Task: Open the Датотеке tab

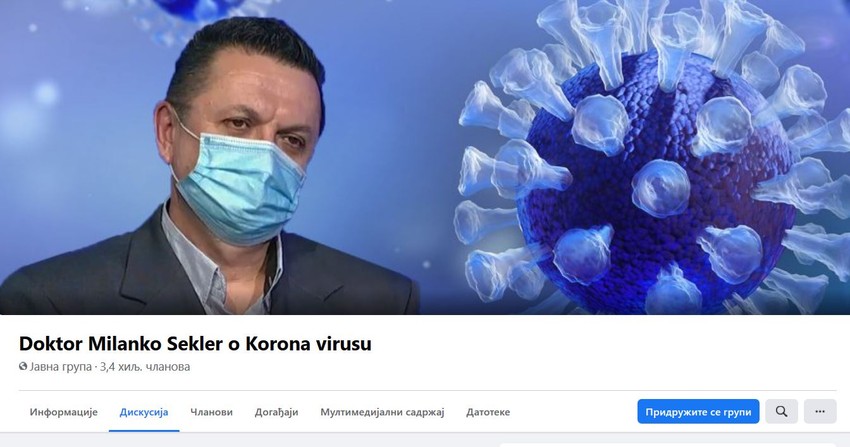Action: pyautogui.click(x=488, y=412)
